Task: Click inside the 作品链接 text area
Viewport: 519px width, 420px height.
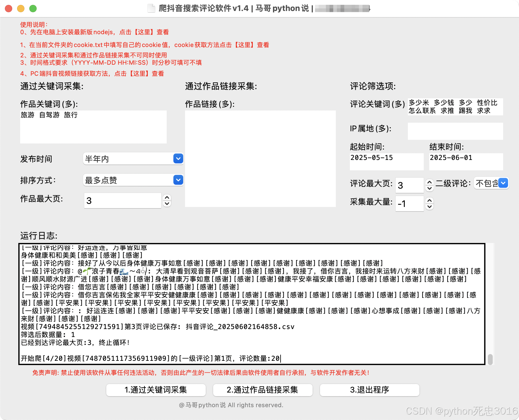Action: (260, 159)
